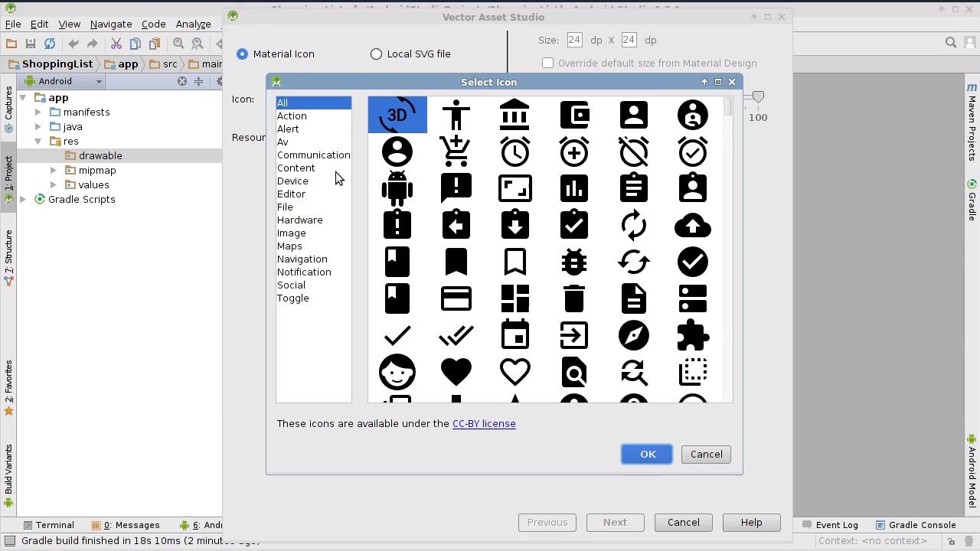Open the View menu
The image size is (980, 551).
(69, 24)
